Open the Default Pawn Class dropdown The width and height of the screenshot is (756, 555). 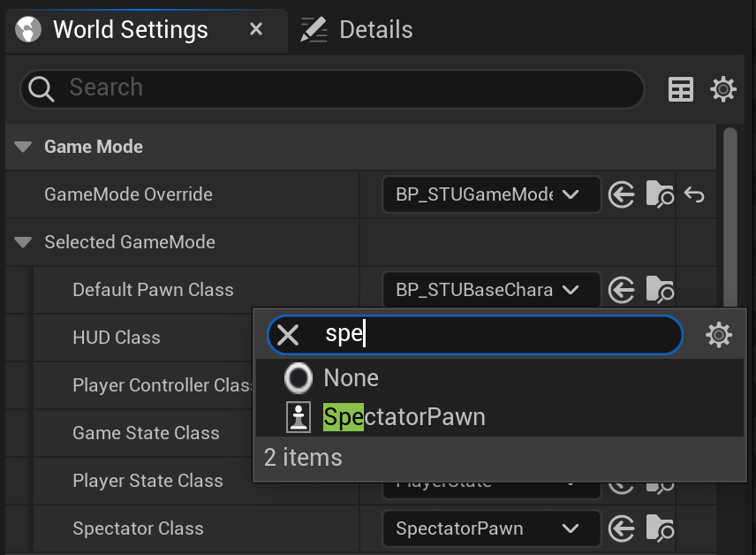click(x=491, y=290)
